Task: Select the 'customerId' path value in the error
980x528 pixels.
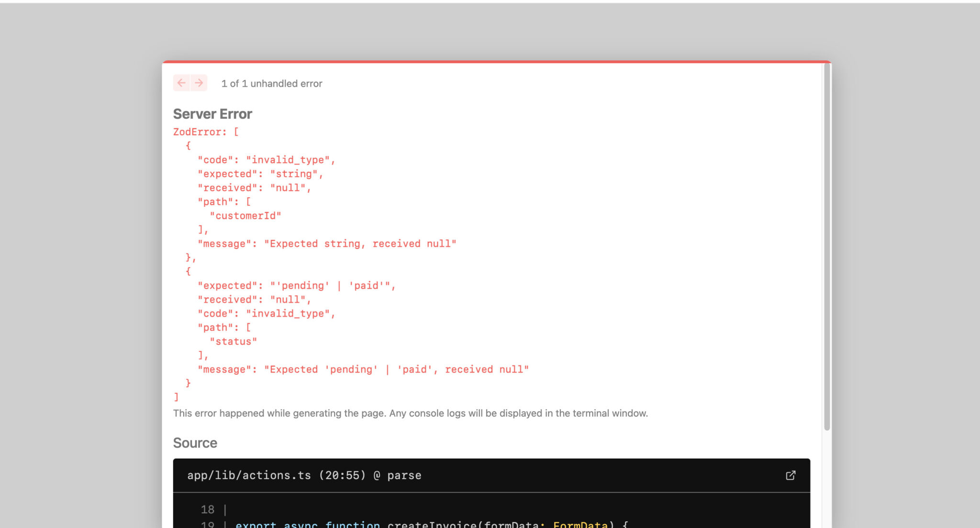Action: [x=245, y=215]
